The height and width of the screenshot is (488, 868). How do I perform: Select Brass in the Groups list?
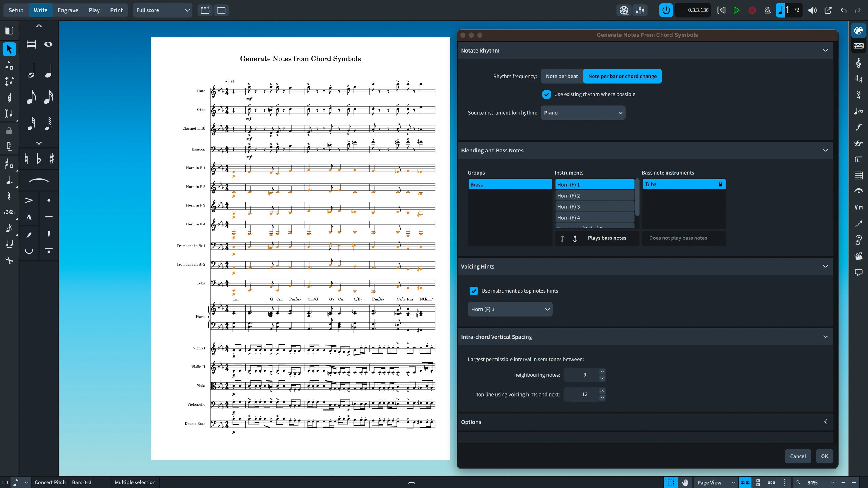[510, 185]
